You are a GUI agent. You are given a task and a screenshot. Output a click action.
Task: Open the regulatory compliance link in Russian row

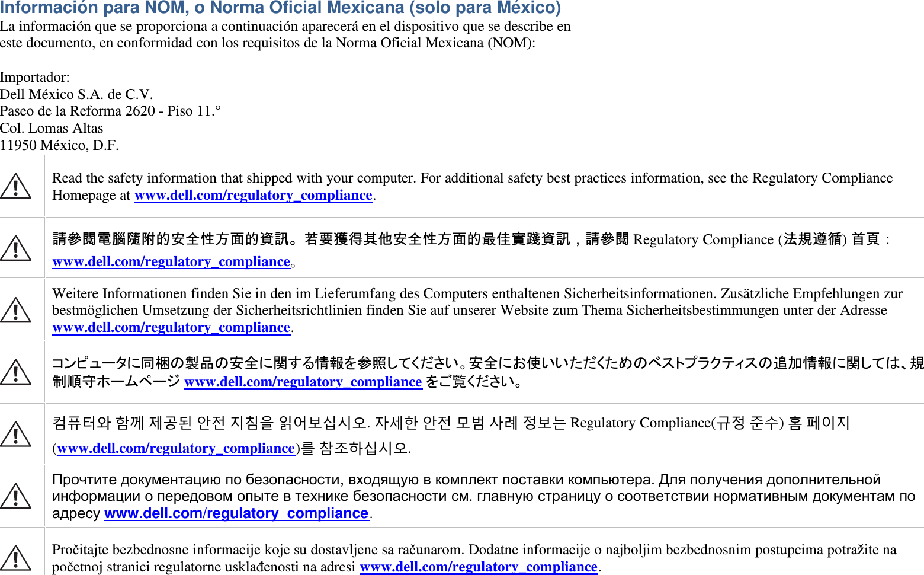coord(236,513)
